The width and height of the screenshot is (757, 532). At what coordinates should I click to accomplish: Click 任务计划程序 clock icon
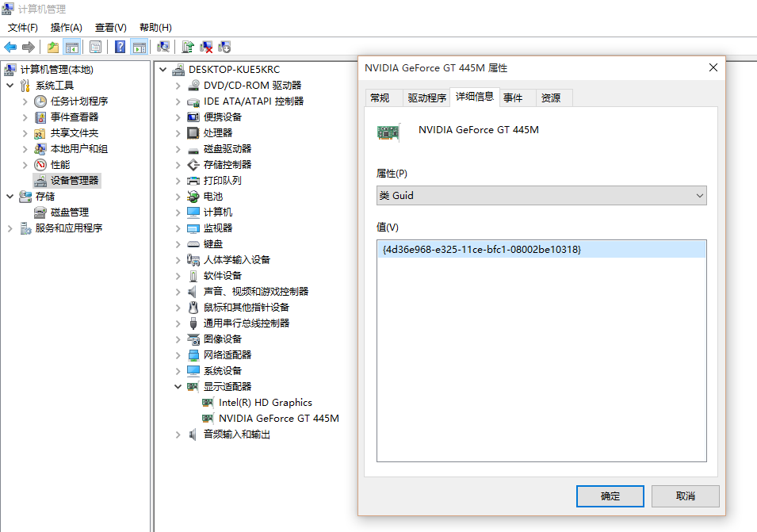[x=40, y=101]
